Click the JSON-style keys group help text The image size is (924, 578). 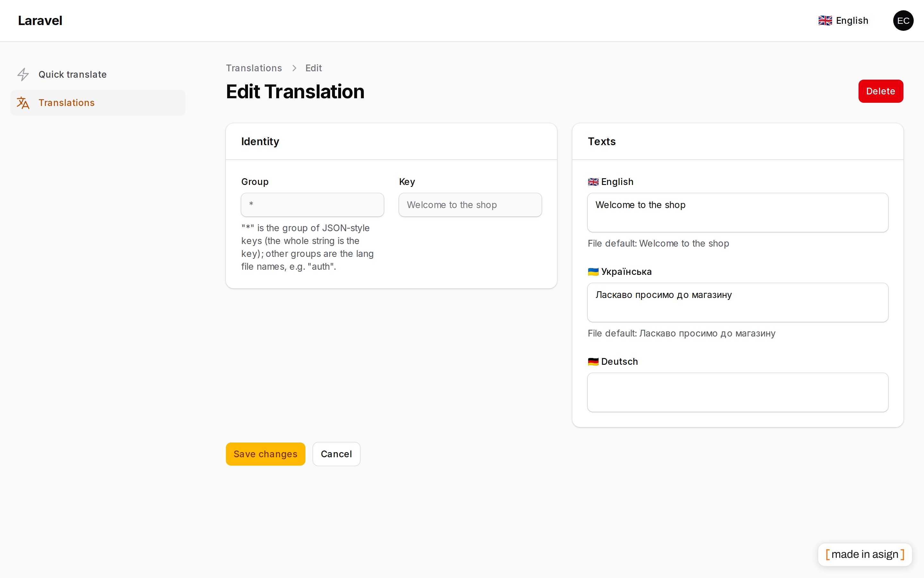[308, 247]
